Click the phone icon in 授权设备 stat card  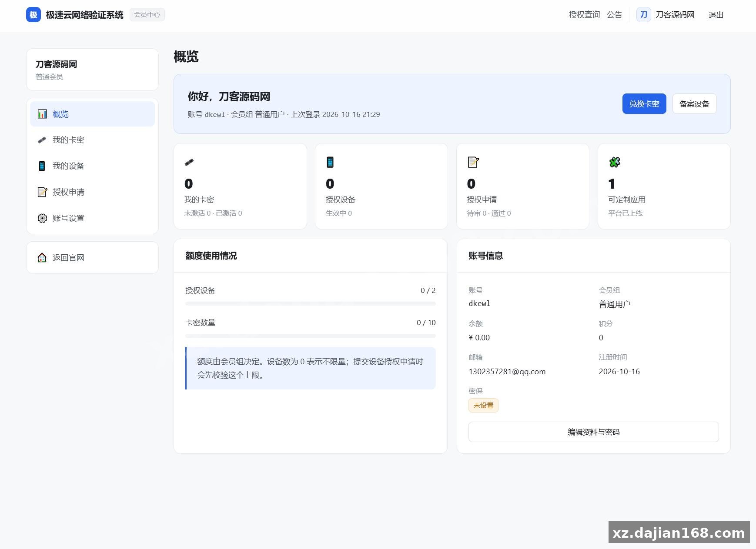click(330, 162)
